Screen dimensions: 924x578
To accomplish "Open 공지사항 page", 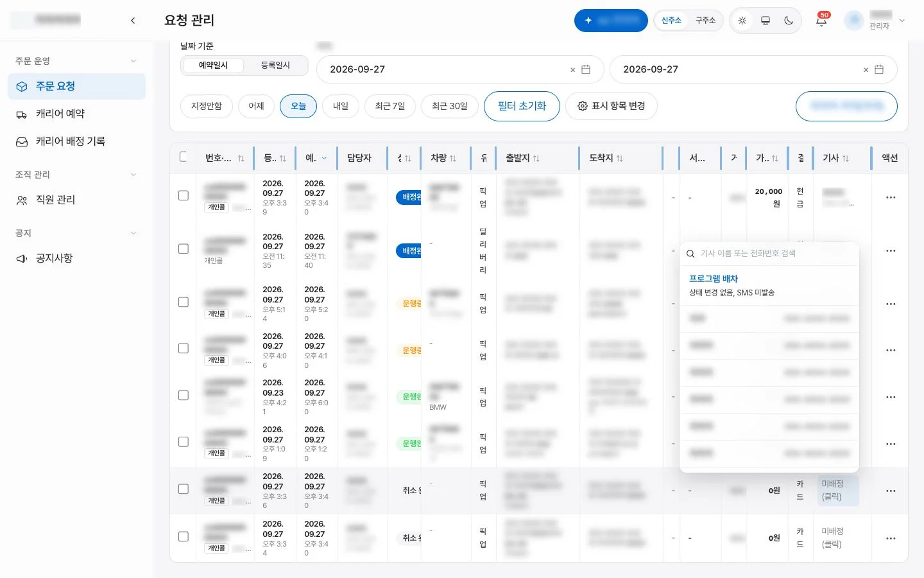I will click(77, 258).
